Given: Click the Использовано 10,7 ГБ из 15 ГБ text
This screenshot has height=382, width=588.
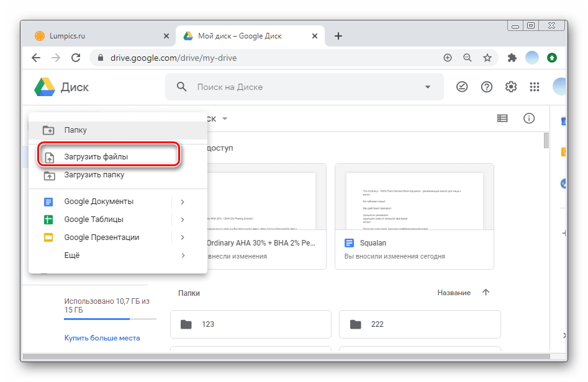Looking at the screenshot, I should point(107,306).
